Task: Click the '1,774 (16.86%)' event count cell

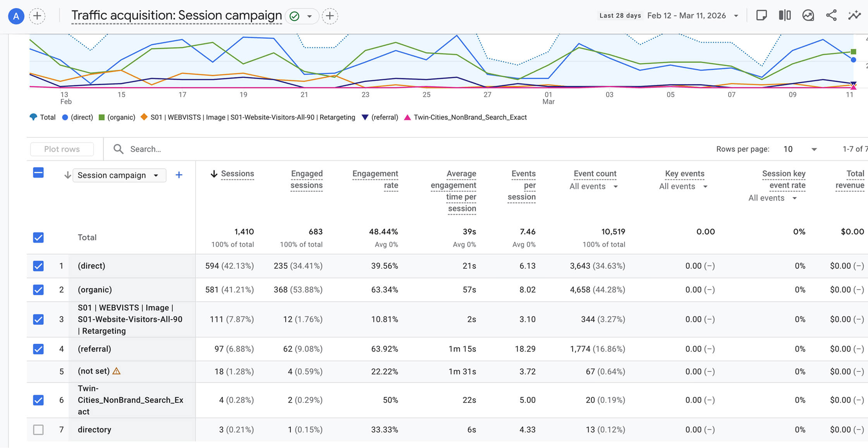Action: [x=597, y=349]
